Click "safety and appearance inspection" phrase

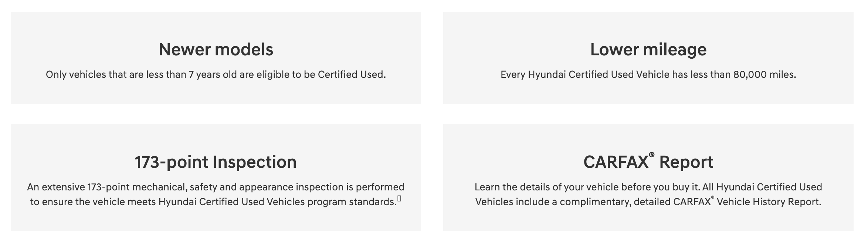(x=267, y=187)
